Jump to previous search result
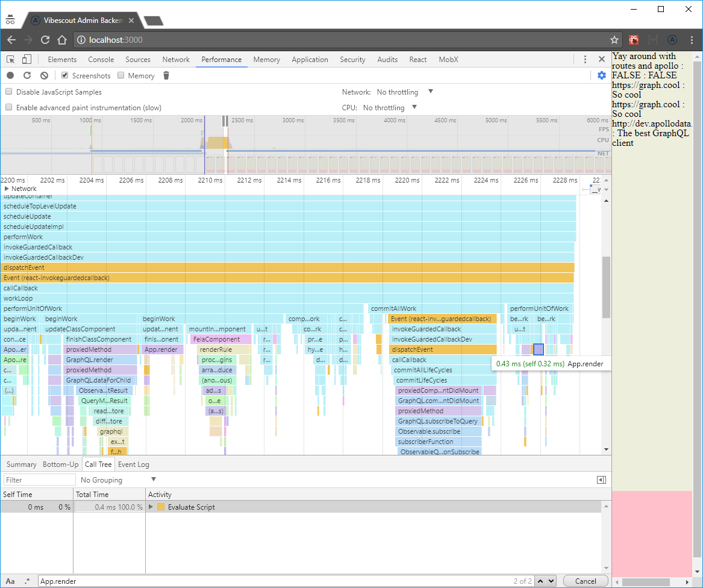 [x=541, y=581]
